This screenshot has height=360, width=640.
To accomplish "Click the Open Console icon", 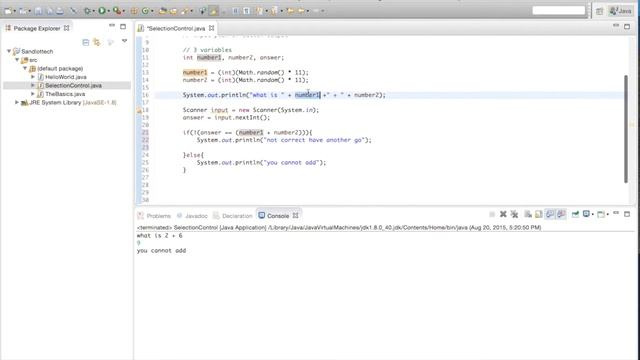I will click(600, 214).
